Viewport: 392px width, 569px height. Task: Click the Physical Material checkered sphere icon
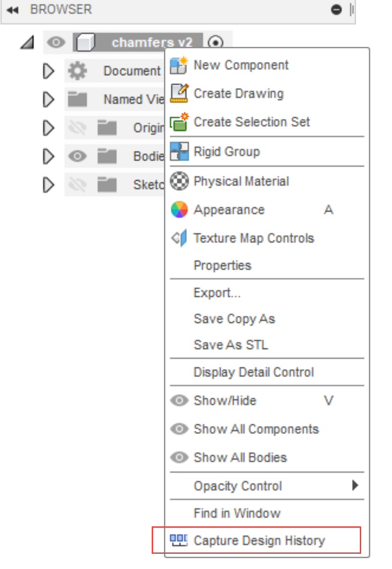pos(180,181)
